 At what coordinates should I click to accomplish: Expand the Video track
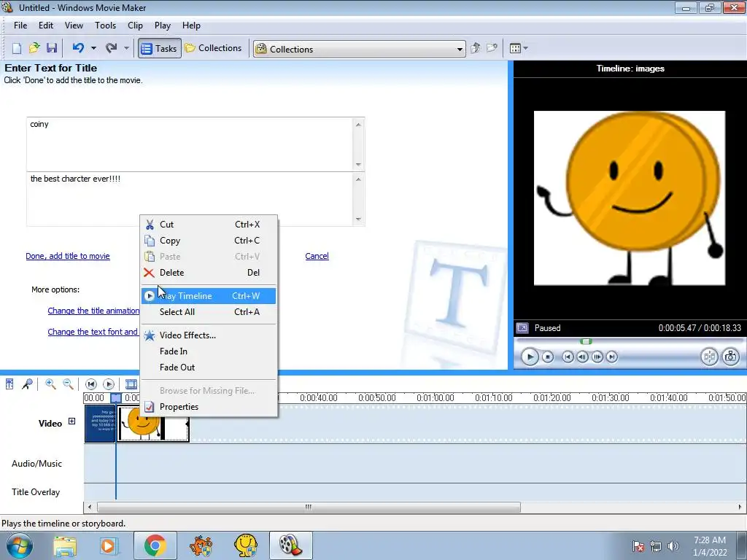(71, 421)
